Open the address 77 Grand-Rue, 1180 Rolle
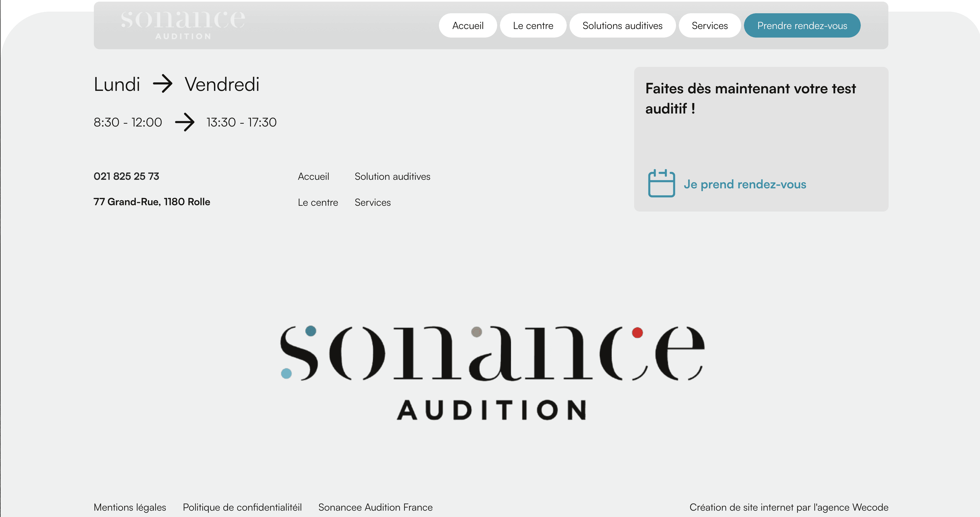Viewport: 980px width, 517px height. point(152,202)
